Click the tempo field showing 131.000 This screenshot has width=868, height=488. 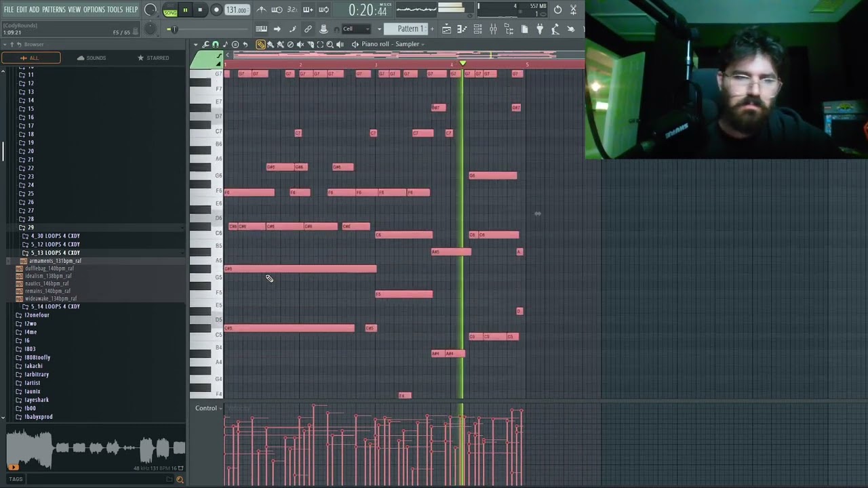click(x=237, y=10)
